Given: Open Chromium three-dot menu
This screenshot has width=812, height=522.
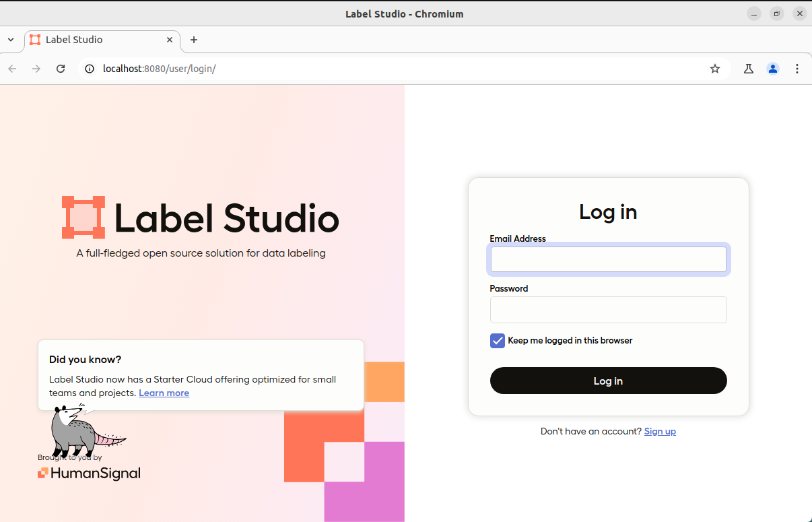Looking at the screenshot, I should click(x=797, y=69).
